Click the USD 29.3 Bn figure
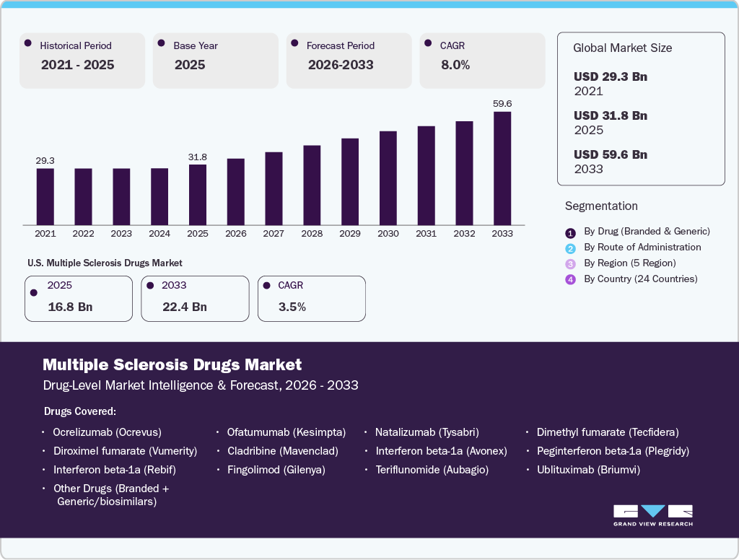739x560 pixels. 611,76
